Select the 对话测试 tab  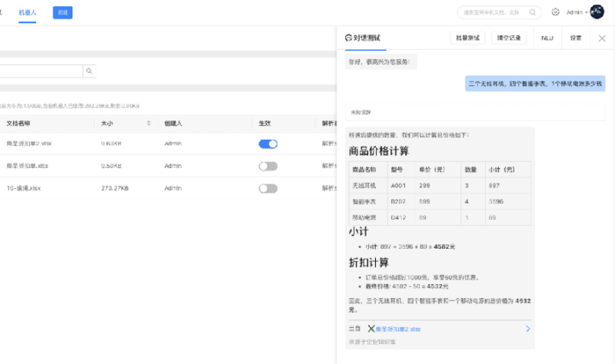point(366,38)
